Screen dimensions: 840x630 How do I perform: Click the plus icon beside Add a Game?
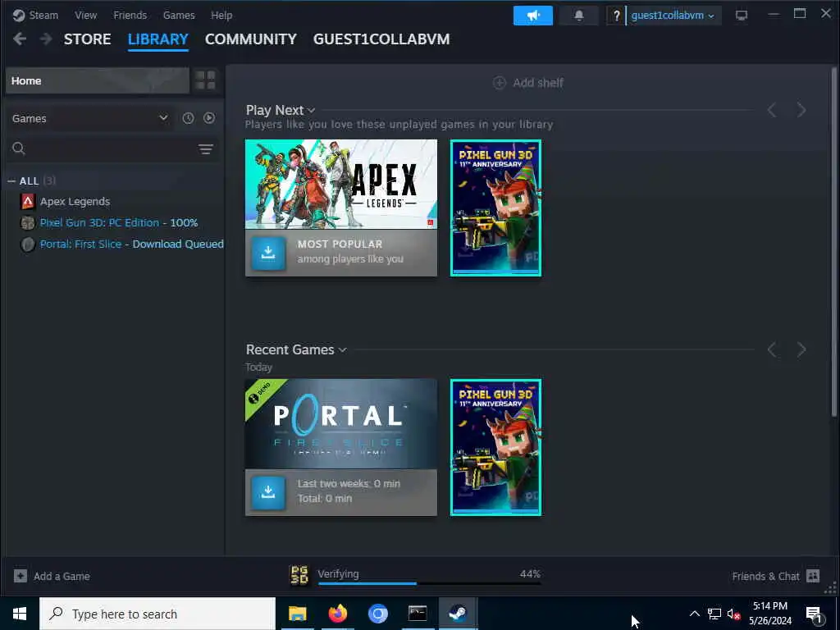pos(21,576)
